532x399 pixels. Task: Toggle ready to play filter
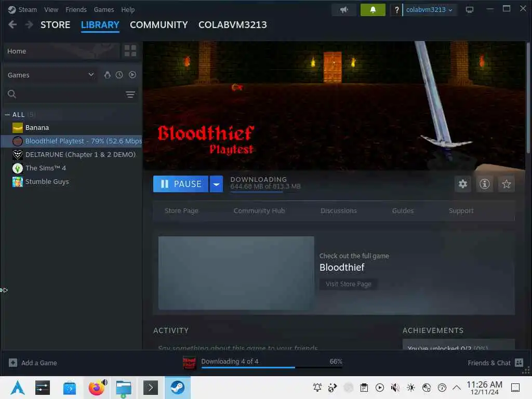pyautogui.click(x=132, y=75)
